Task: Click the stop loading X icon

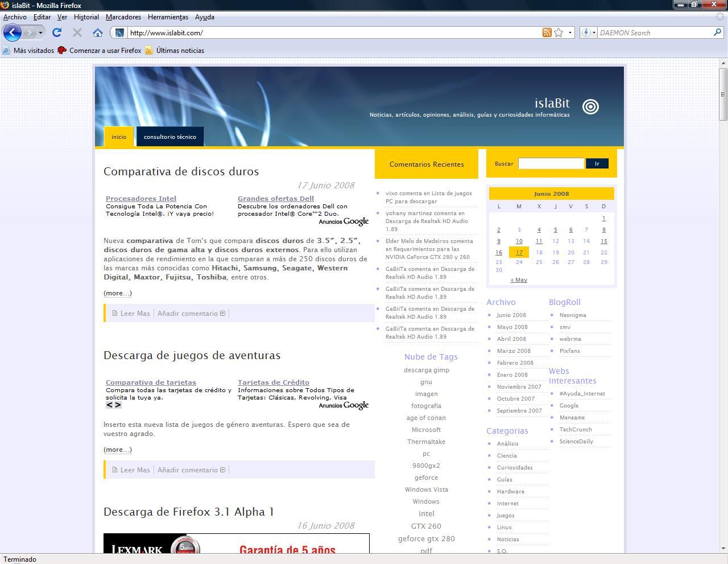Action: click(77, 33)
